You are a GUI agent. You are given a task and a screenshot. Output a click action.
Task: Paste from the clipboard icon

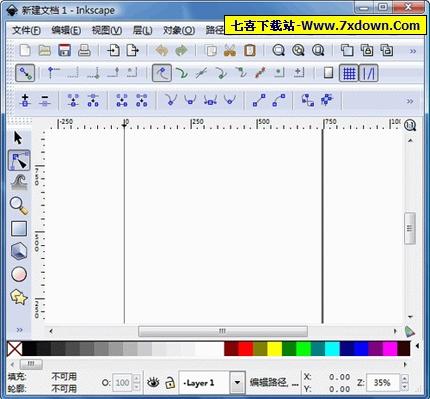coord(250,51)
